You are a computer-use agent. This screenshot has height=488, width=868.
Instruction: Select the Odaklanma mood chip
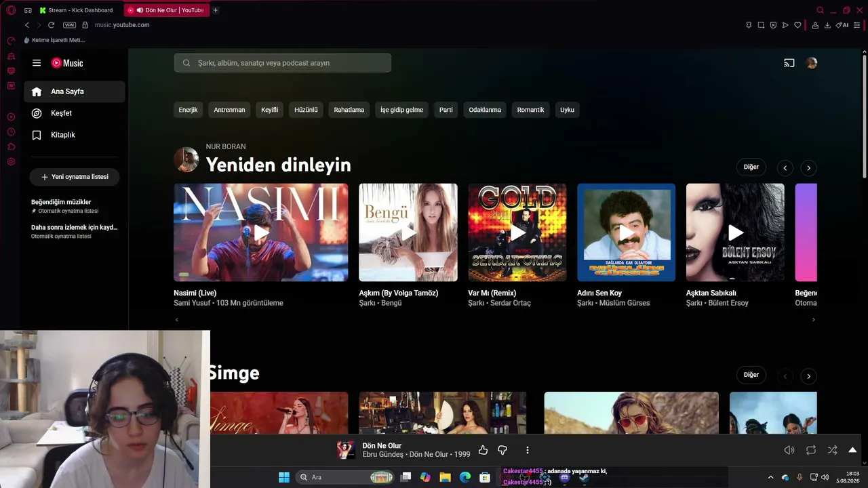485,110
